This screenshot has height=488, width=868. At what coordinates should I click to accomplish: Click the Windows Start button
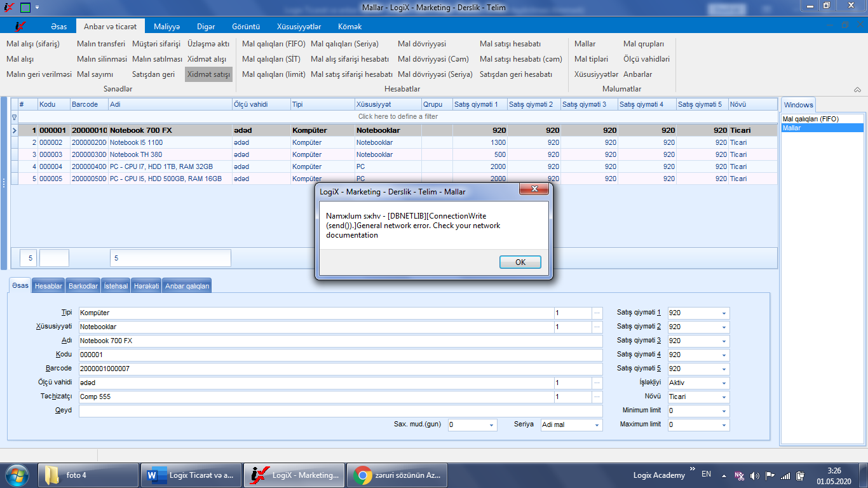coord(17,475)
